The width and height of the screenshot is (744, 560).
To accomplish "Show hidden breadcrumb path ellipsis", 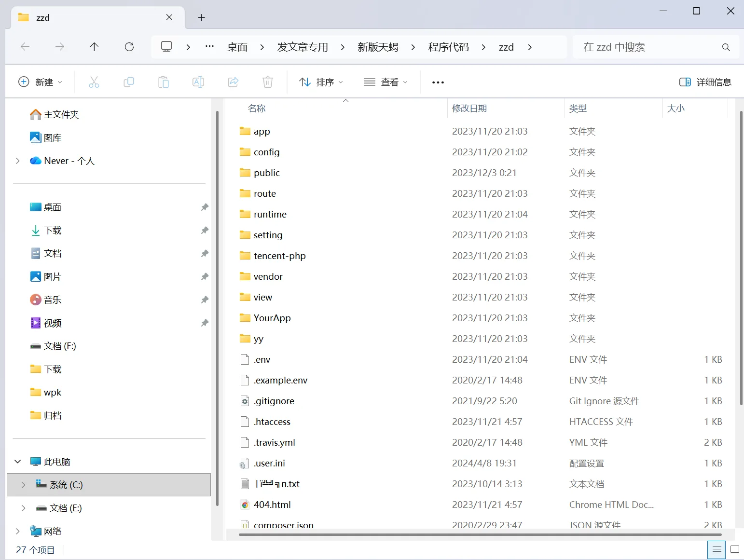I will coord(209,47).
